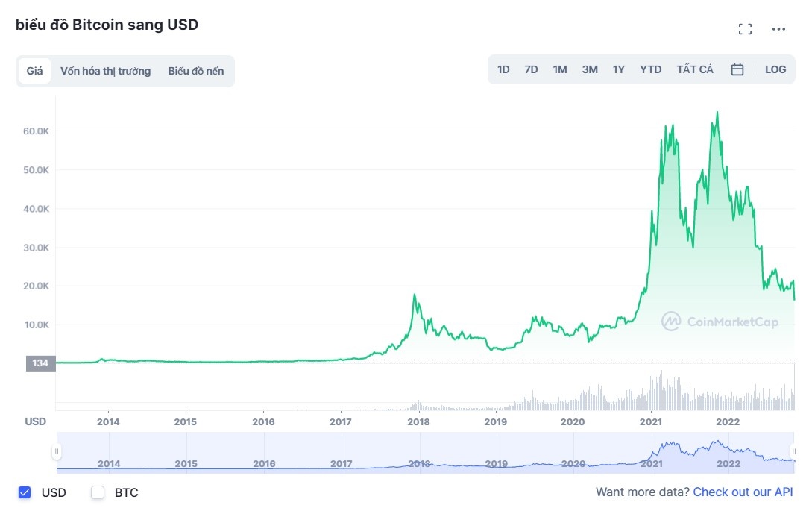The width and height of the screenshot is (812, 511).
Task: Switch to Vốn hóa thị trường tab
Action: click(x=105, y=71)
